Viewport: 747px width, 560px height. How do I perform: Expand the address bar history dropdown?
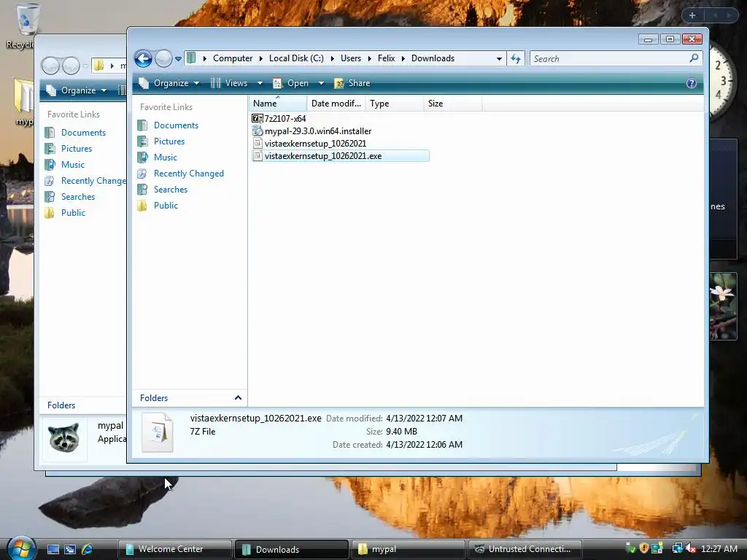[x=499, y=58]
